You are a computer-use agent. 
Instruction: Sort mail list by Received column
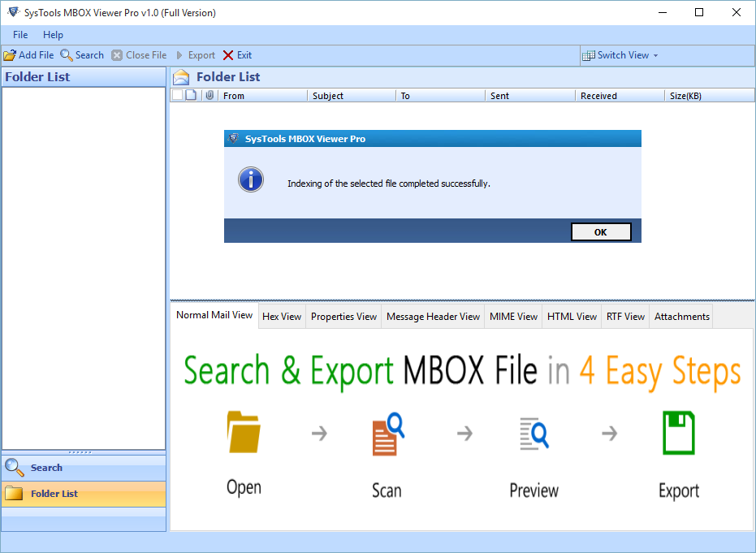pyautogui.click(x=620, y=96)
